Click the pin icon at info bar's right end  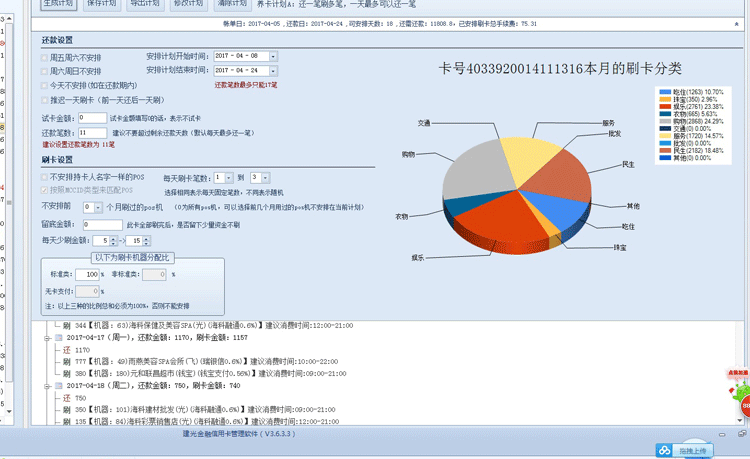pyautogui.click(x=737, y=24)
